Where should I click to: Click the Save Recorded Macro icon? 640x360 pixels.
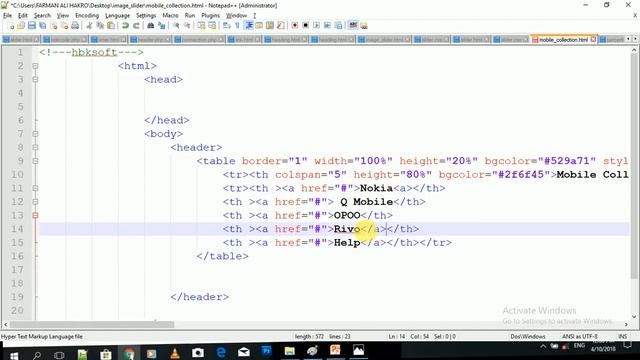(x=338, y=26)
